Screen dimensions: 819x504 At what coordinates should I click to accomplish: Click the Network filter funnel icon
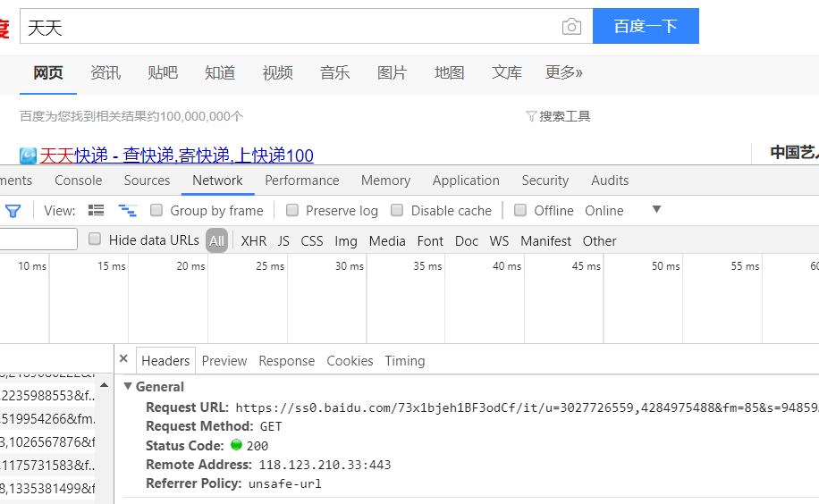tap(13, 211)
